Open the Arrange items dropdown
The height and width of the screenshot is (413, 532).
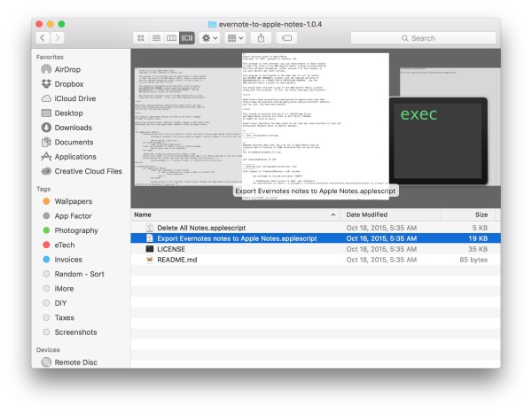click(x=235, y=38)
